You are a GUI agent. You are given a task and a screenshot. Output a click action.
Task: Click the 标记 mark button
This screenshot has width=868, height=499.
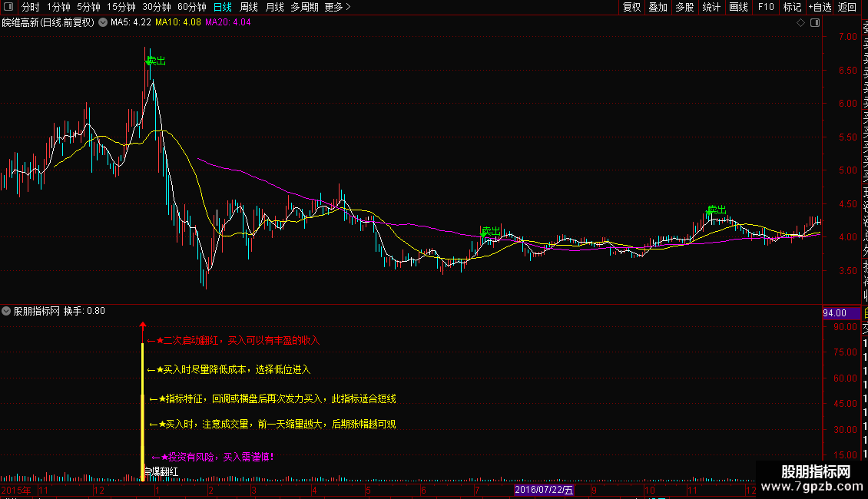[x=792, y=7]
